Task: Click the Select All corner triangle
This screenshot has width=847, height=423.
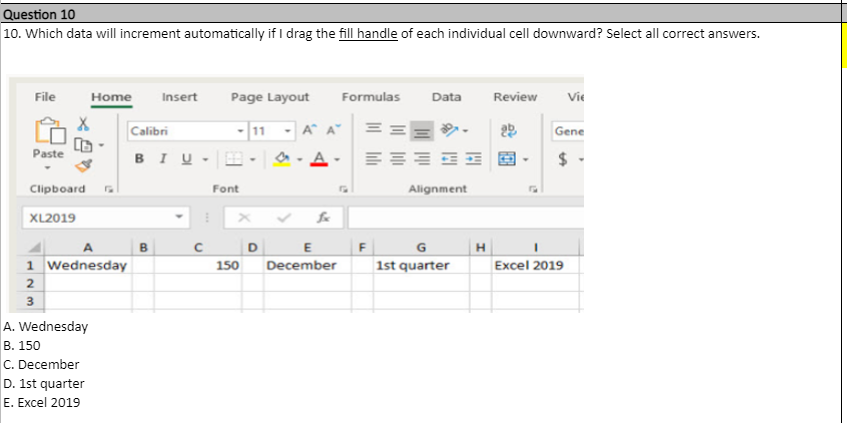Action: tap(34, 248)
